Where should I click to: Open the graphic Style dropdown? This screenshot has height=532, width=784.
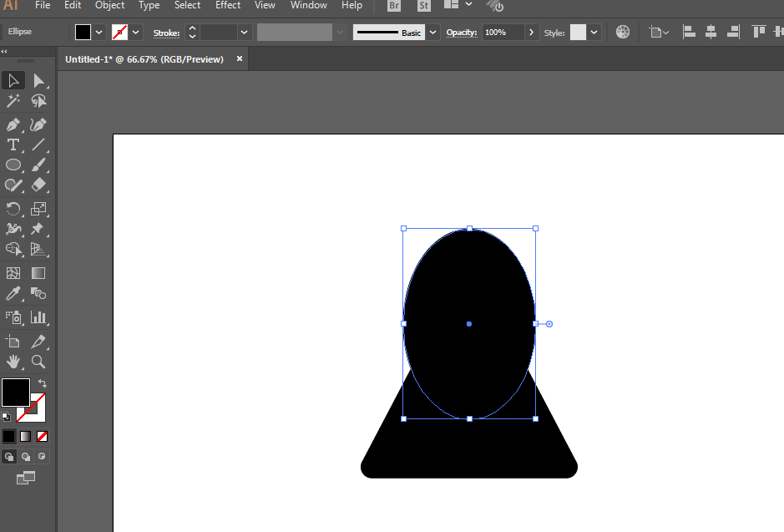click(594, 32)
